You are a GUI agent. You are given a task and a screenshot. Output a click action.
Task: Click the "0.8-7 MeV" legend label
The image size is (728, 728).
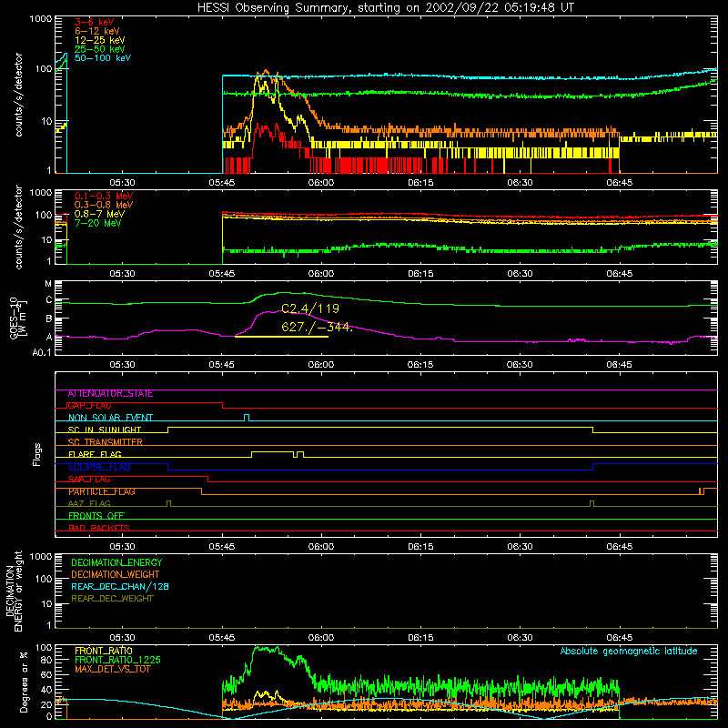click(x=99, y=214)
